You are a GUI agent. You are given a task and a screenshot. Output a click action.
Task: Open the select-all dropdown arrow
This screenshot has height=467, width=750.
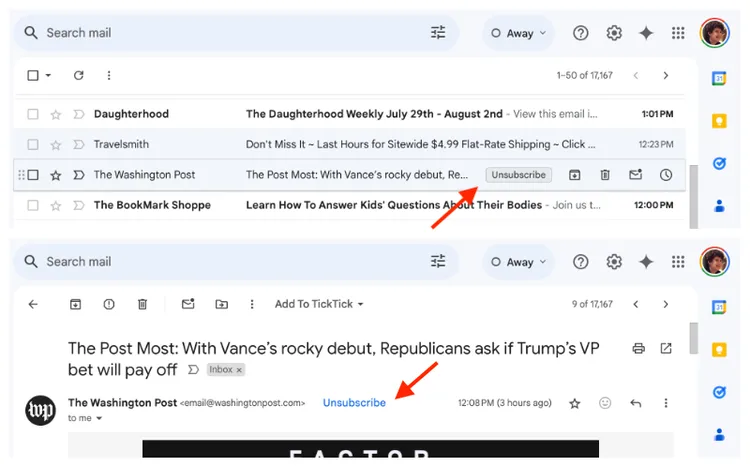click(48, 76)
